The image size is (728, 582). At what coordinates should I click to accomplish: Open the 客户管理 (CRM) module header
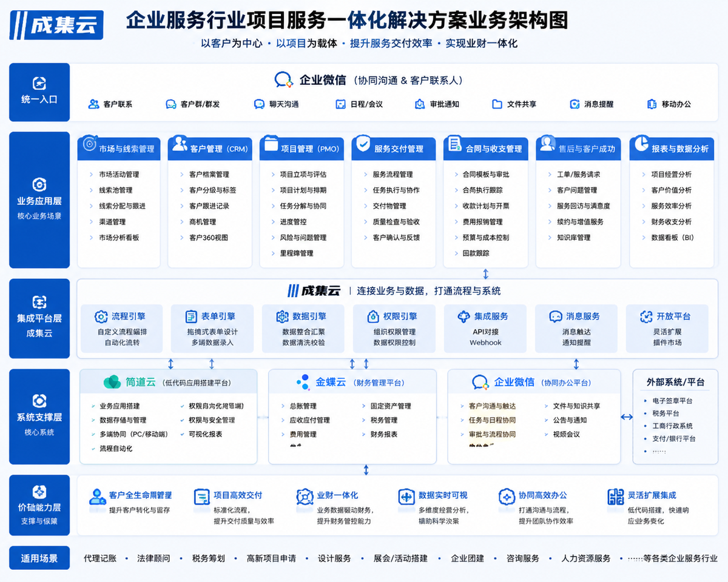click(x=210, y=149)
